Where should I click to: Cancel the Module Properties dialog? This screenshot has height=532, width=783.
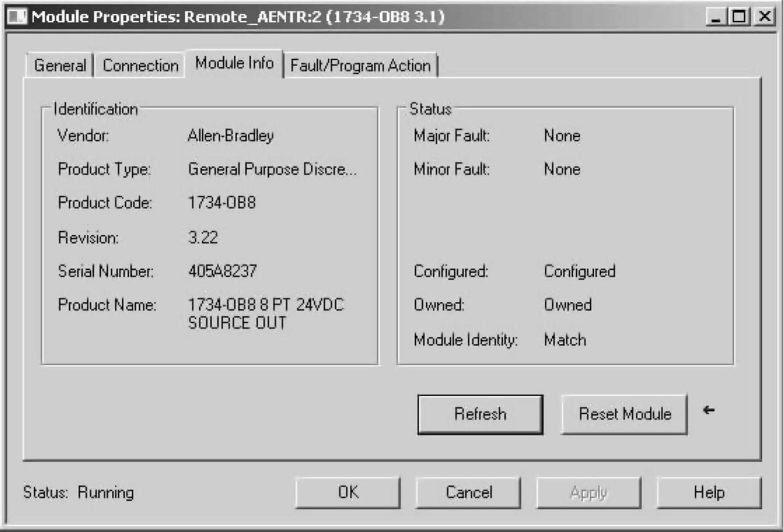pyautogui.click(x=468, y=492)
